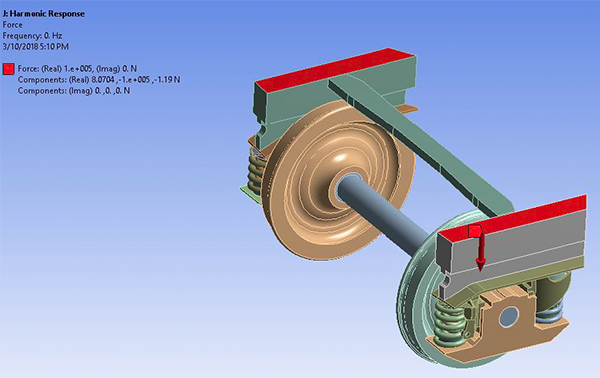
Task: Click the red force tag above the arrow
Action: coord(474,231)
